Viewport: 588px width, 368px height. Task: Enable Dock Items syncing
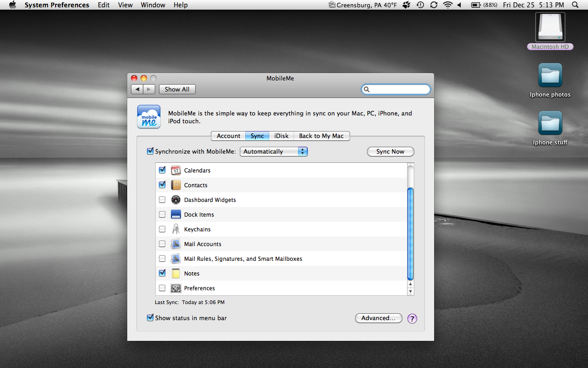click(162, 214)
